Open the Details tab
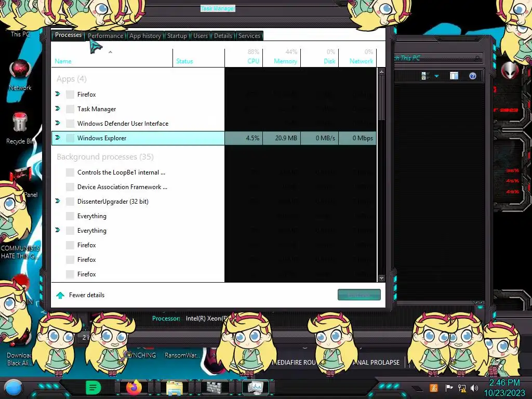Screen dimensions: 532x399 tap(223, 36)
